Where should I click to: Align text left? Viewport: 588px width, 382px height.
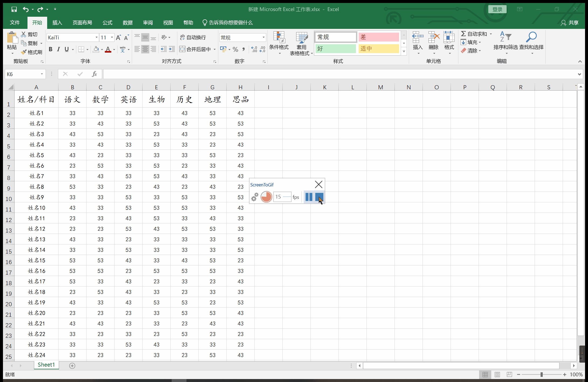137,49
